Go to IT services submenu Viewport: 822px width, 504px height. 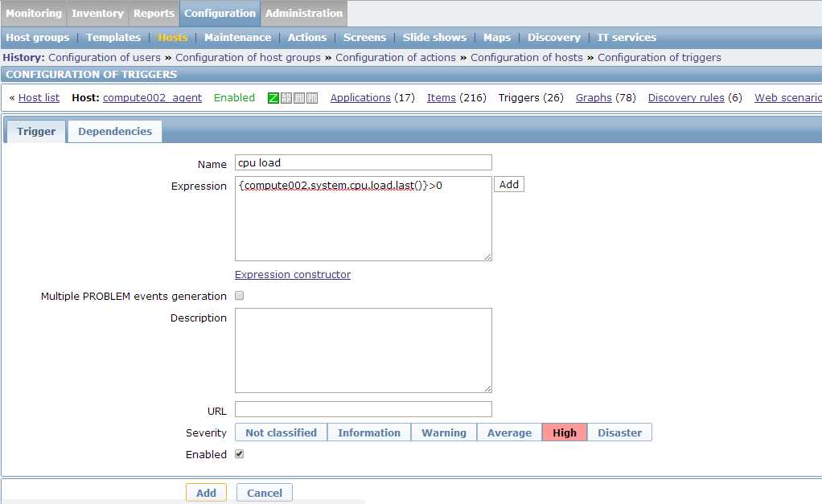627,37
